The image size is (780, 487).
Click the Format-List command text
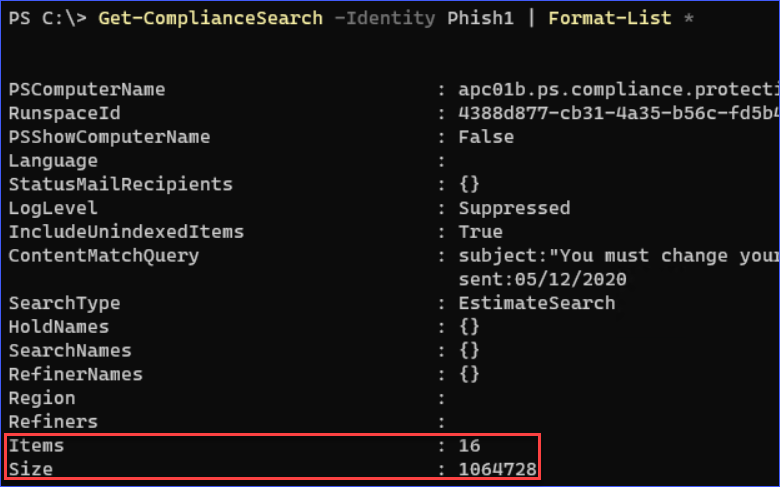pyautogui.click(x=610, y=18)
